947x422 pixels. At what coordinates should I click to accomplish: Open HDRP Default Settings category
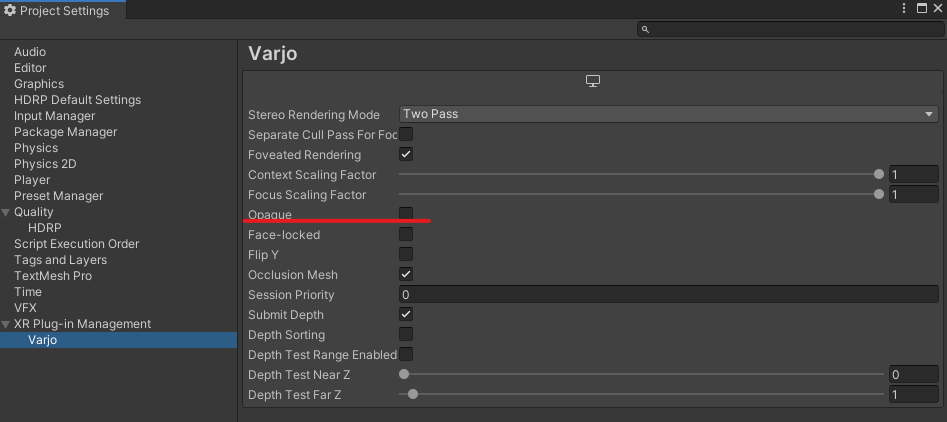pyautogui.click(x=77, y=100)
